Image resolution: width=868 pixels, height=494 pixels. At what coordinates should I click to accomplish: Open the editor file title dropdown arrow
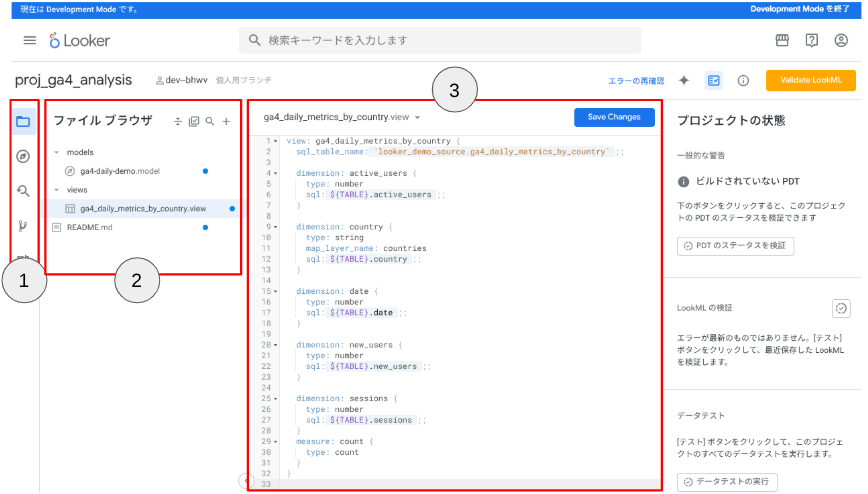pyautogui.click(x=417, y=117)
